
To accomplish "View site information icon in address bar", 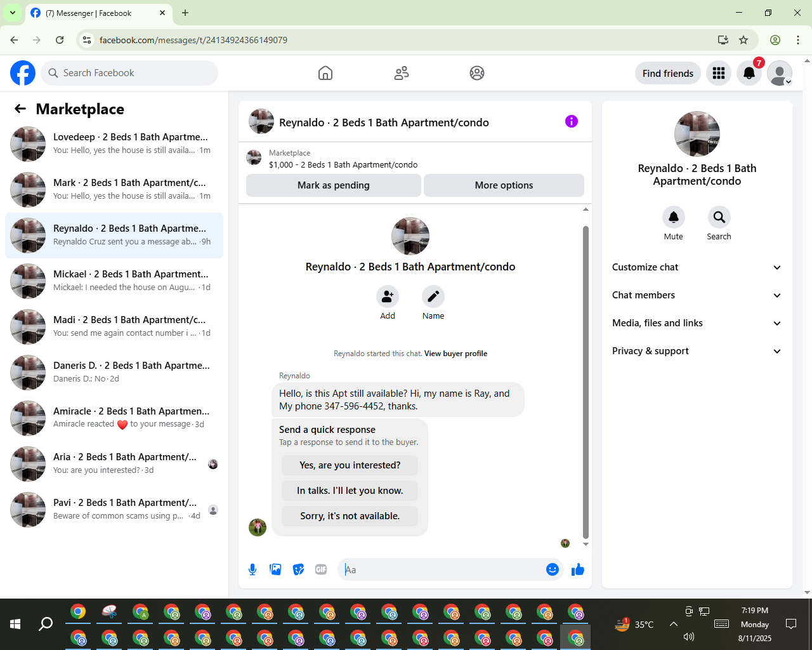I will 87,40.
